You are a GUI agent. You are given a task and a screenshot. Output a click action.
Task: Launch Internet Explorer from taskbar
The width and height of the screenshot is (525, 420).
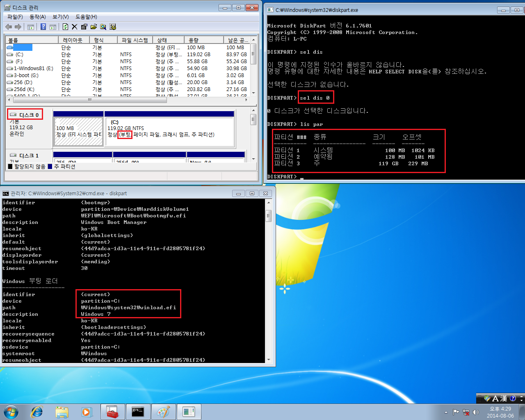pos(37,412)
